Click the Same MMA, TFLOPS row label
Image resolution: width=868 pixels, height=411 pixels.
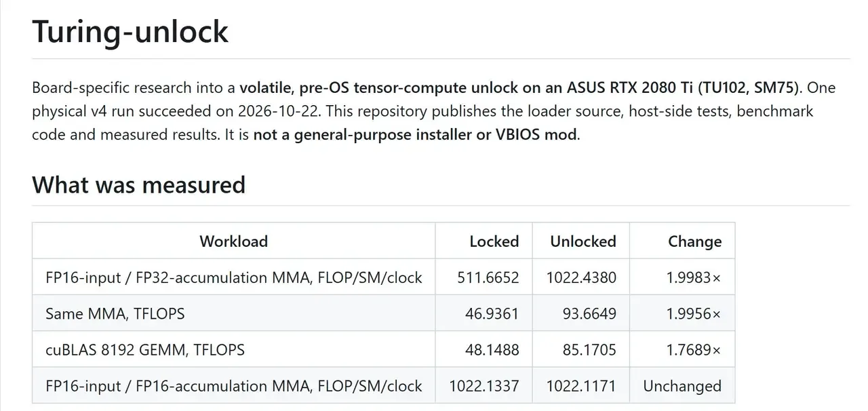point(115,313)
